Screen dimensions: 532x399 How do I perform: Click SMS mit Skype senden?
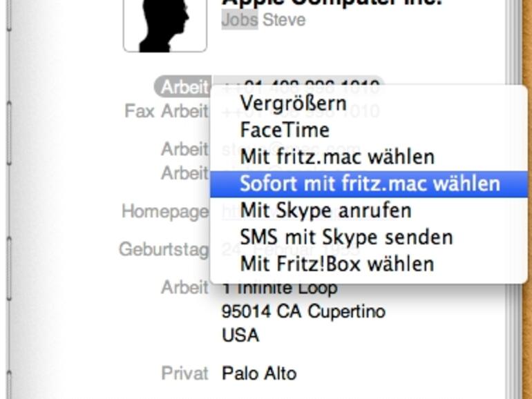tap(346, 237)
